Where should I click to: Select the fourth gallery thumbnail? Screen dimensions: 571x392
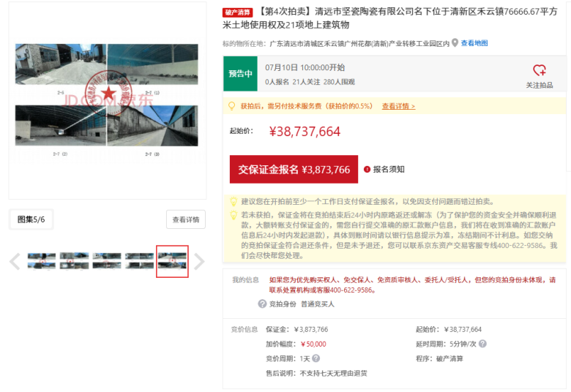point(139,261)
